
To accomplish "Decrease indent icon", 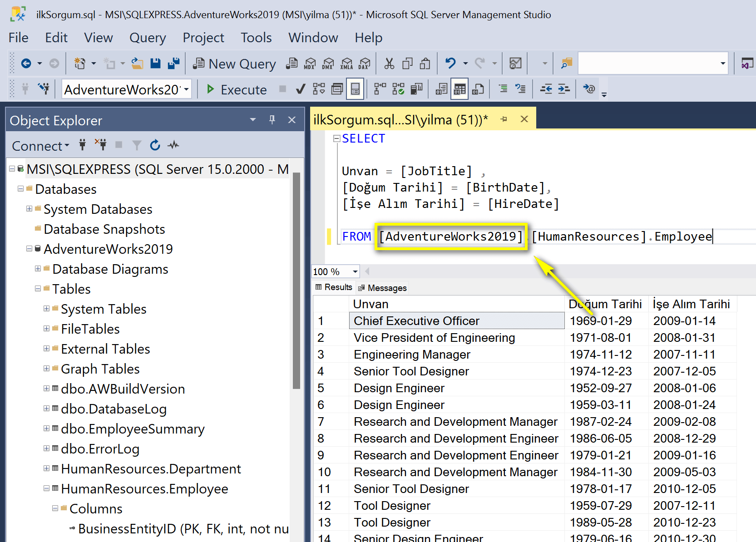I will tap(546, 89).
